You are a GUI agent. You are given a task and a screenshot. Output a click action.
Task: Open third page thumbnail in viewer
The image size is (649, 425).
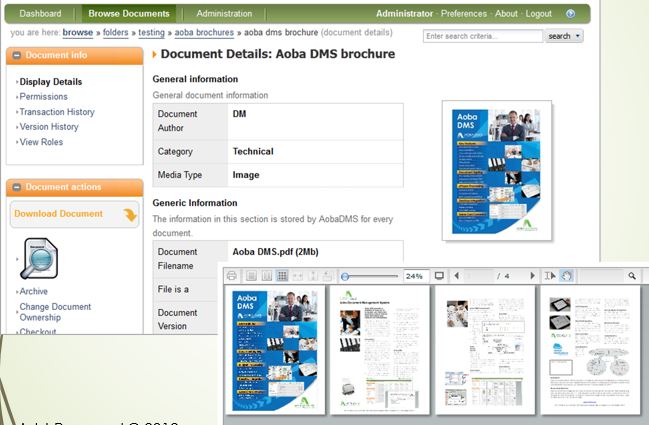point(485,349)
